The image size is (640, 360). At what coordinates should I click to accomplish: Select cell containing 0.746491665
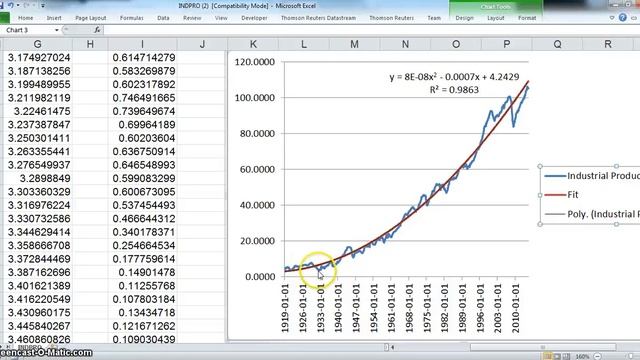pyautogui.click(x=143, y=98)
